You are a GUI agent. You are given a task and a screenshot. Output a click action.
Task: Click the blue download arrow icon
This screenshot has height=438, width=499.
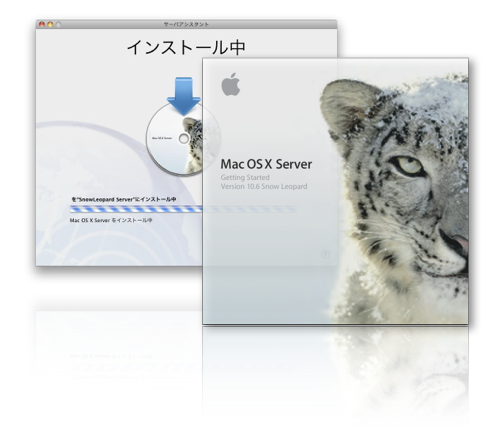pos(184,96)
